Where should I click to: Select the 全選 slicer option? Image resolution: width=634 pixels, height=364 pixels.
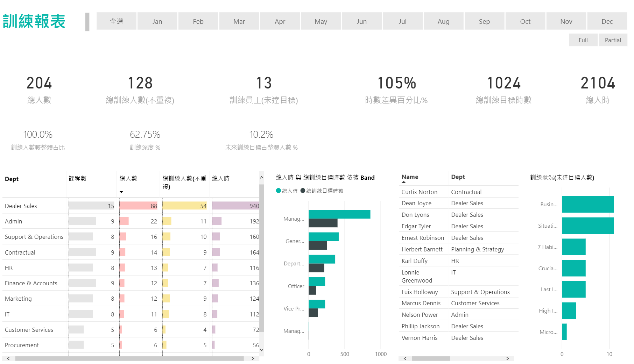pos(117,21)
